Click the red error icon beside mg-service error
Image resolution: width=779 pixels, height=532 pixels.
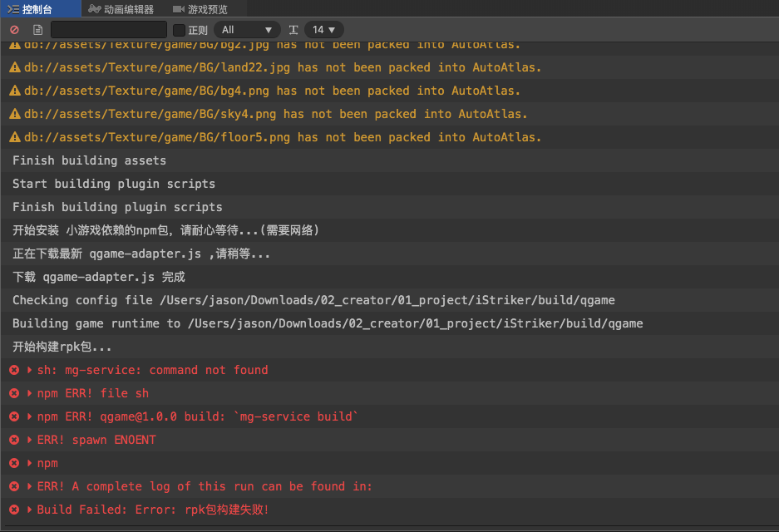(x=14, y=370)
